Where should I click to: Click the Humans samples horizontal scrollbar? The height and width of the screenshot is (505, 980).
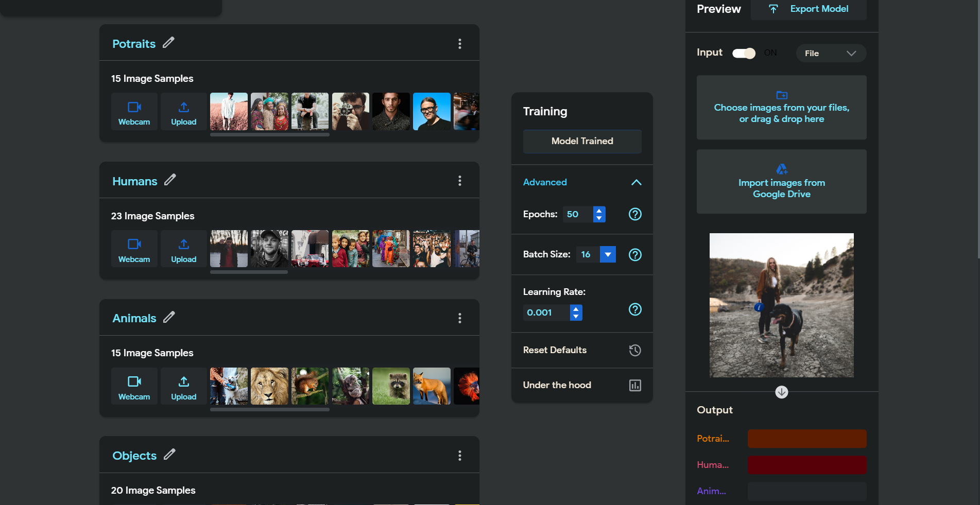click(x=249, y=272)
